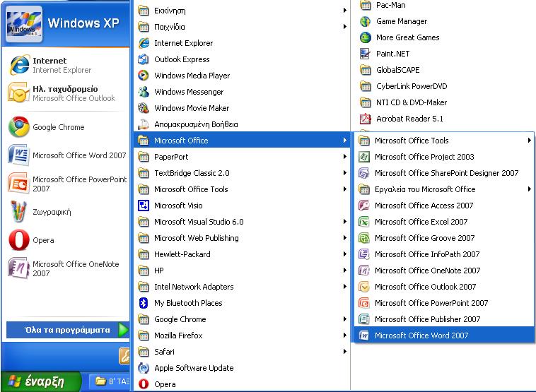Open Internet Explorer in programs menu
The width and height of the screenshot is (536, 392).
coord(243,43)
